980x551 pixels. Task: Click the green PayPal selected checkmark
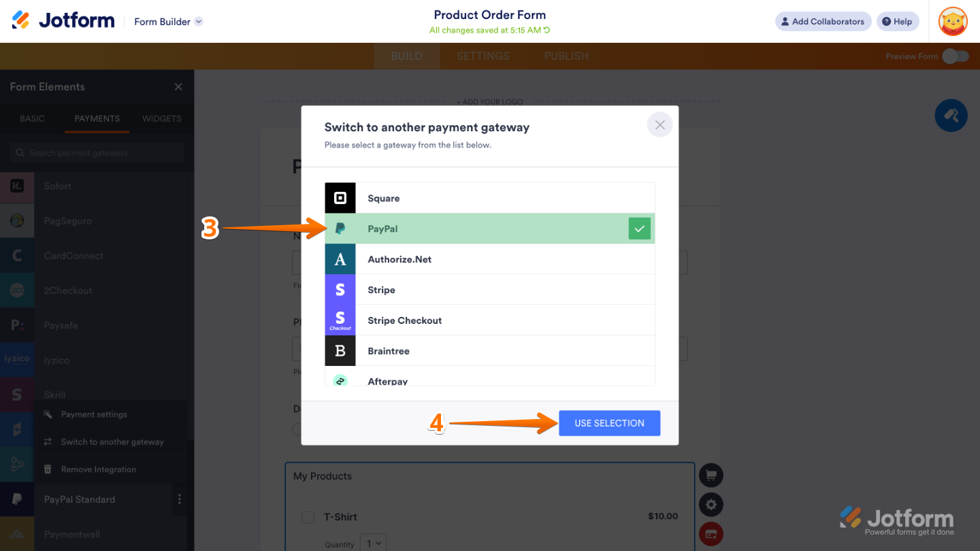(x=639, y=229)
